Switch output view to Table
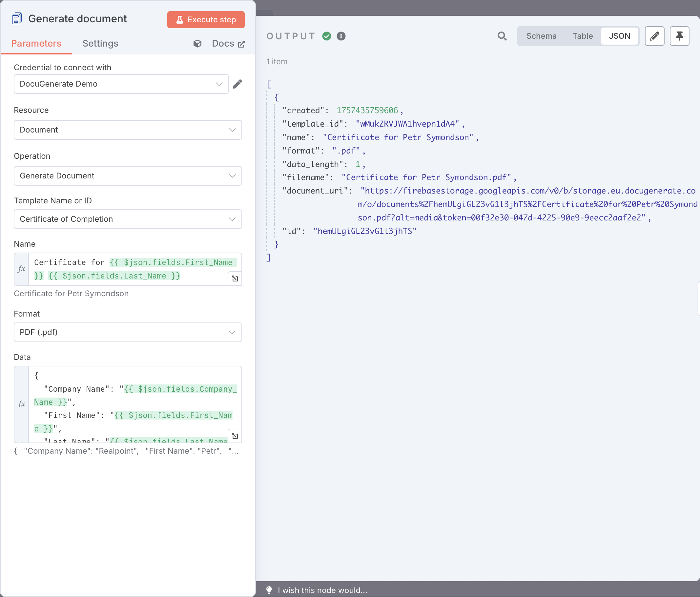 click(583, 36)
